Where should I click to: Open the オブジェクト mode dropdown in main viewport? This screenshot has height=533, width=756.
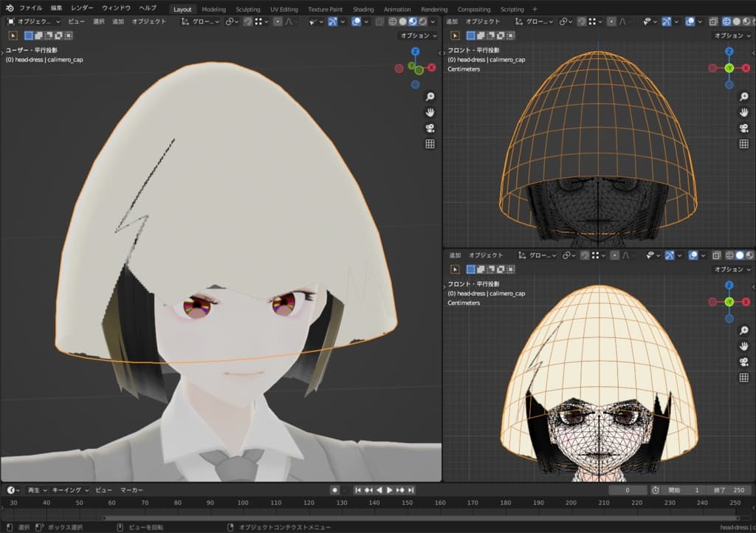[x=35, y=22]
